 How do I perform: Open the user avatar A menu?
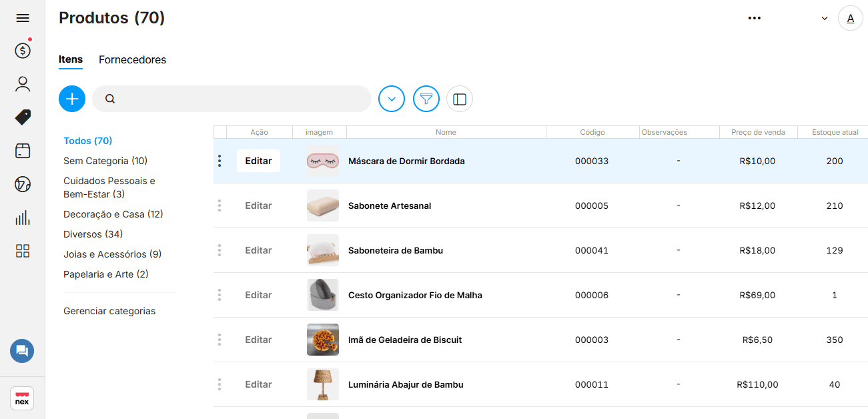coord(851,18)
